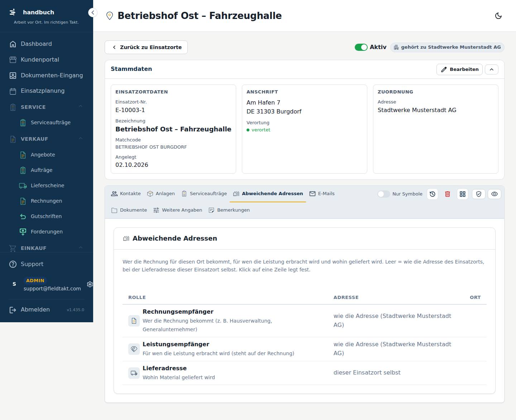
Task: Click the Rechnungsempfänger document icon
Action: (134, 321)
